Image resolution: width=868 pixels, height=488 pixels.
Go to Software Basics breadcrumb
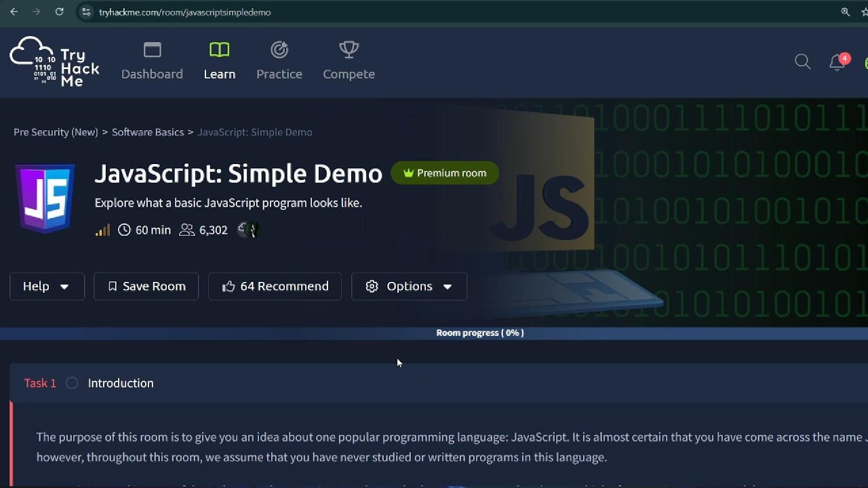point(148,132)
